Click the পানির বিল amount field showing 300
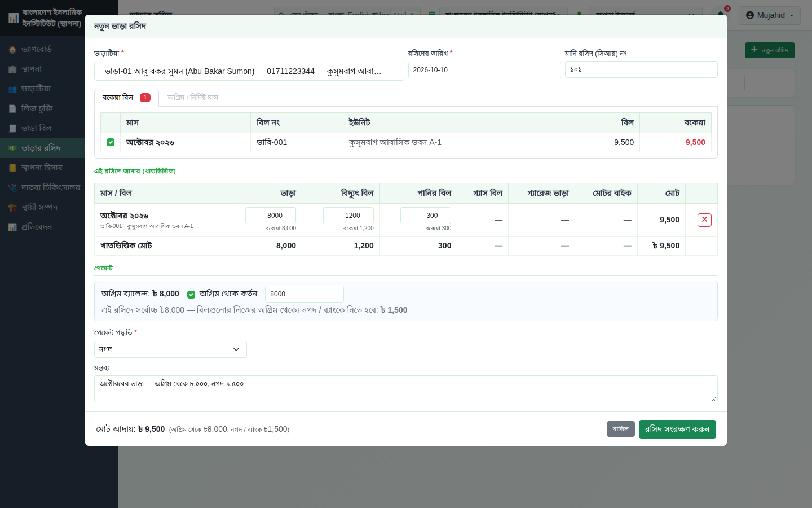The width and height of the screenshot is (812, 508). (x=426, y=216)
